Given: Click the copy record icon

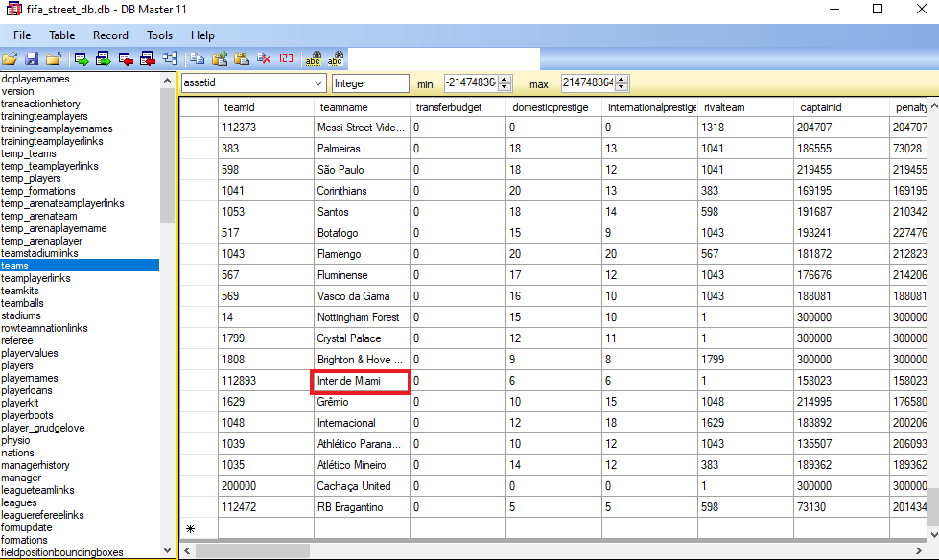Looking at the screenshot, I should (197, 58).
